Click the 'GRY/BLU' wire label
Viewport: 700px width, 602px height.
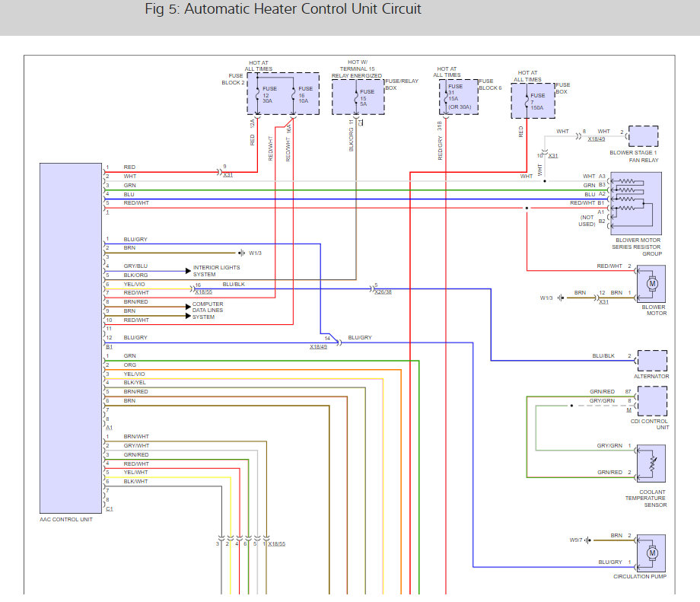click(x=135, y=266)
